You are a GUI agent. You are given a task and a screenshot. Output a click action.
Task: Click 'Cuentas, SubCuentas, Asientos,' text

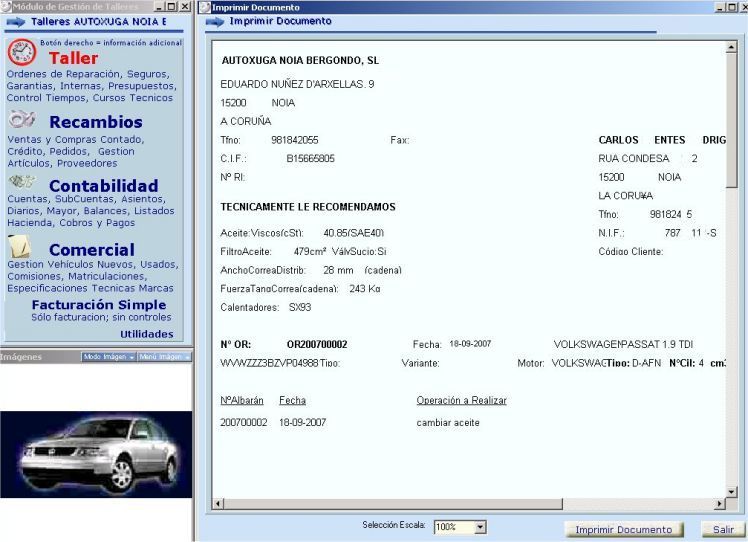tap(86, 198)
